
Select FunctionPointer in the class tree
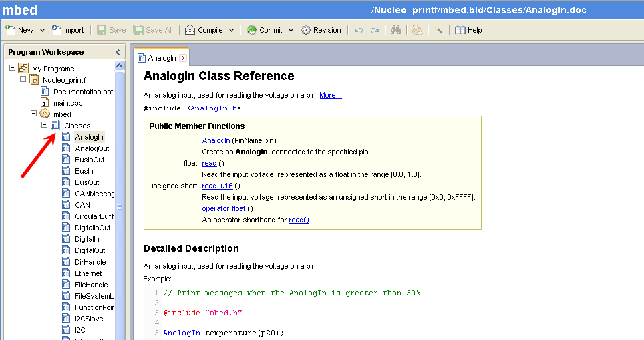(94, 307)
